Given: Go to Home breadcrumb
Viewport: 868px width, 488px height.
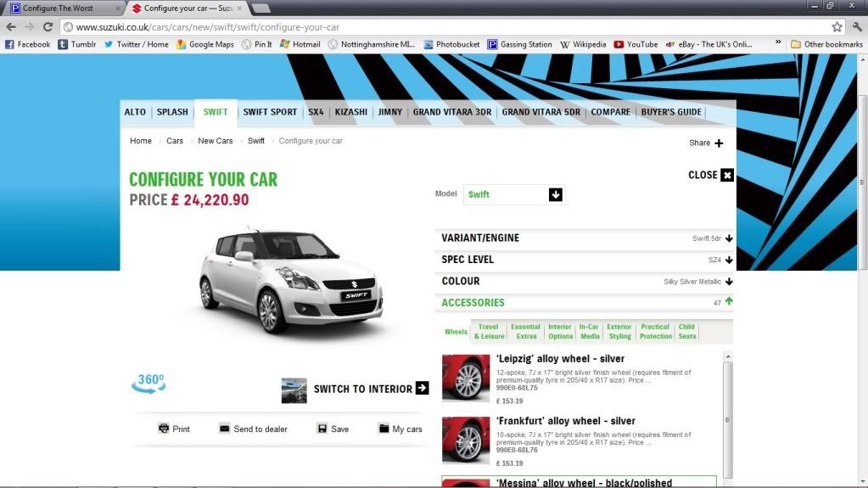Looking at the screenshot, I should coord(141,141).
